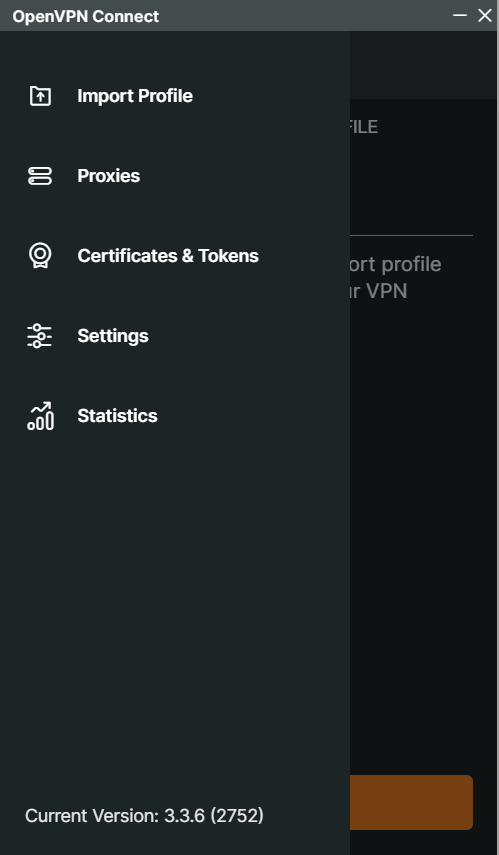This screenshot has width=499, height=855.
Task: Click the Statistics bar-chart icon
Action: 40,416
